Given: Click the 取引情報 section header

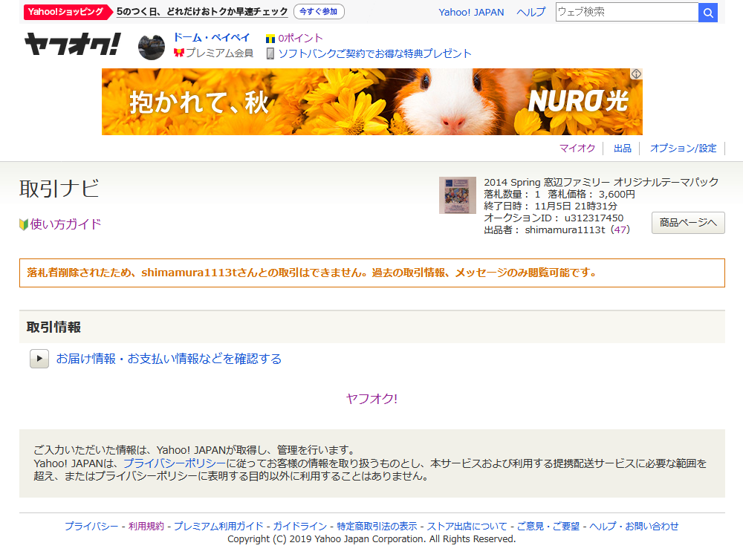Looking at the screenshot, I should [372, 327].
